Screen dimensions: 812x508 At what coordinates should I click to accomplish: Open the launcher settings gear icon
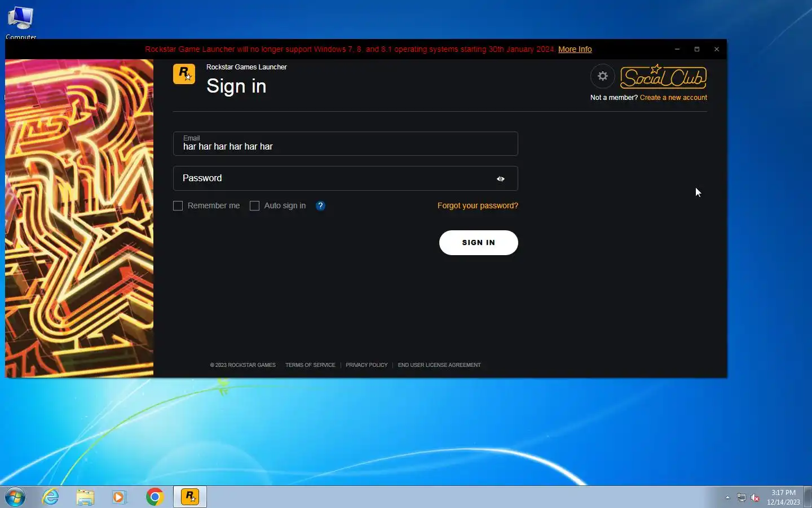click(602, 76)
